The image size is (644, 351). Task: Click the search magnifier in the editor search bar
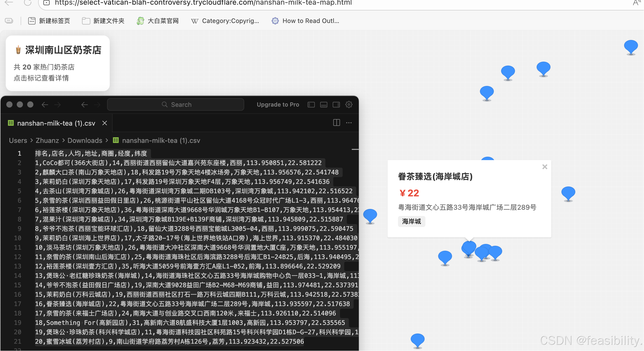tap(165, 104)
